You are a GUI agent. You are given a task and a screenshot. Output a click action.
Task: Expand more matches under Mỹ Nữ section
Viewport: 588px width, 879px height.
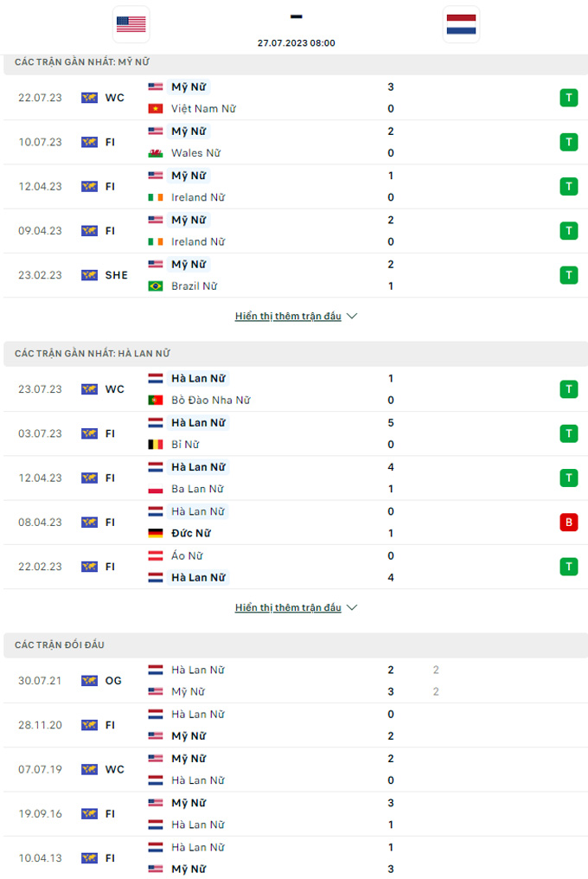288,317
